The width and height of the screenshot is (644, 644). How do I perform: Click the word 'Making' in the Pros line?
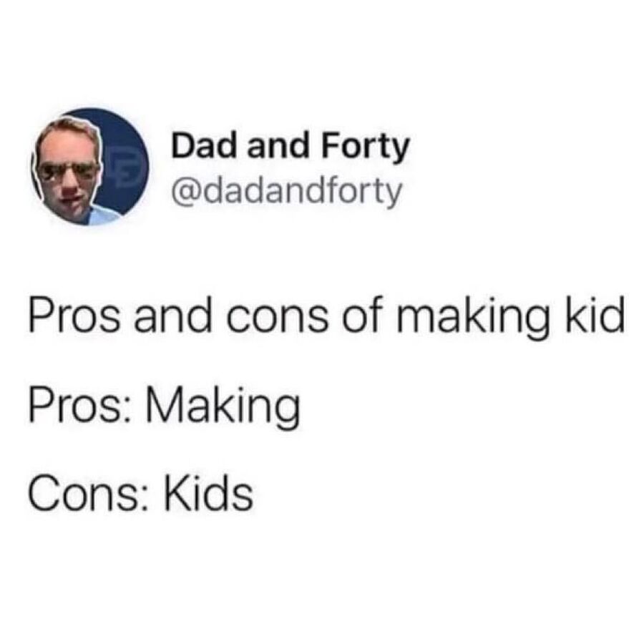[x=223, y=407]
